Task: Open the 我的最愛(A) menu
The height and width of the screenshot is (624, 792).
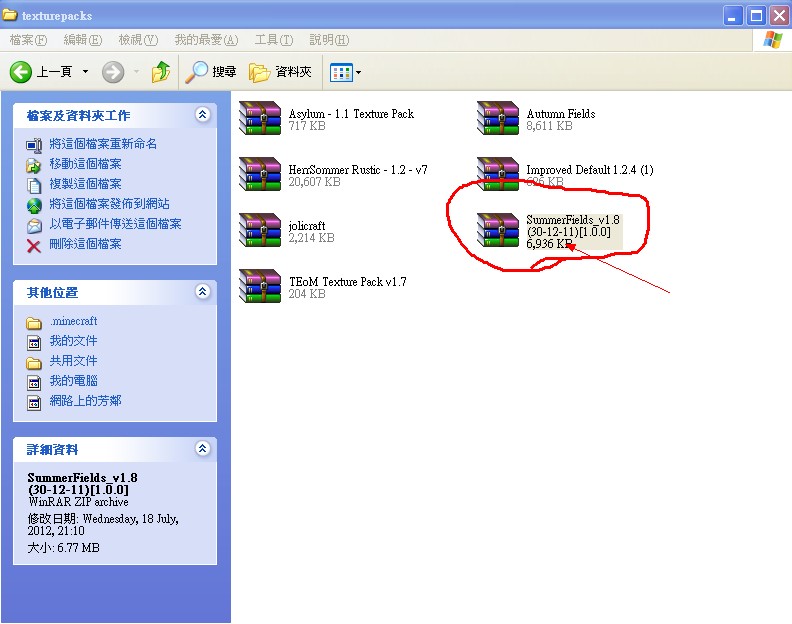Action: point(206,40)
